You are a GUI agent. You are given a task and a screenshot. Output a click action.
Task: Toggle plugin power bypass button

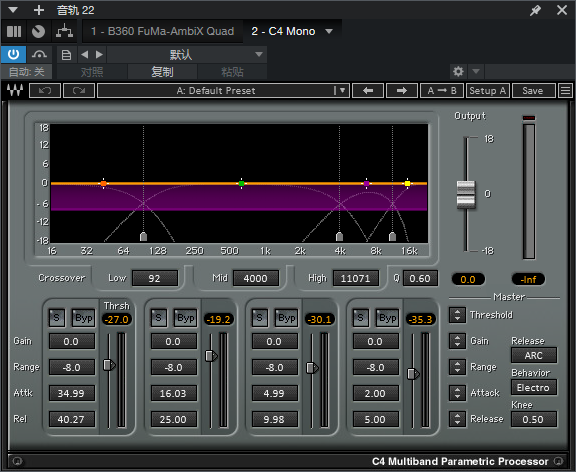click(13, 55)
